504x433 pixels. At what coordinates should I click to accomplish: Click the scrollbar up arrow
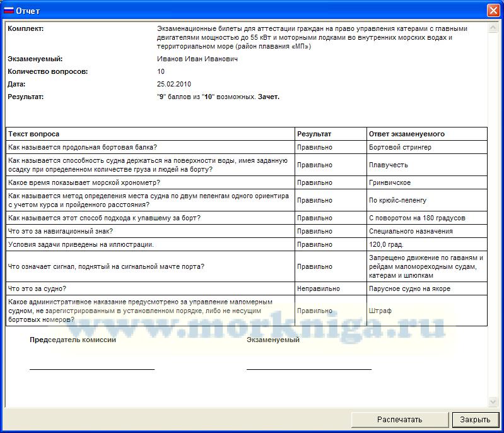(493, 28)
